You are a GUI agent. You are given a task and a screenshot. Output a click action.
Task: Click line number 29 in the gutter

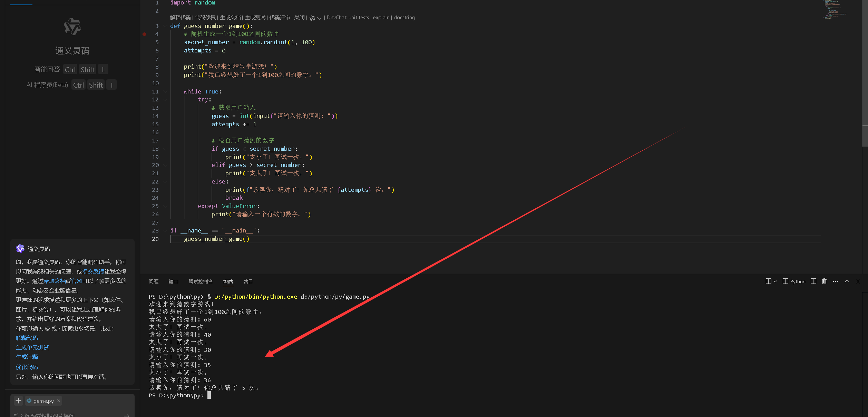155,239
